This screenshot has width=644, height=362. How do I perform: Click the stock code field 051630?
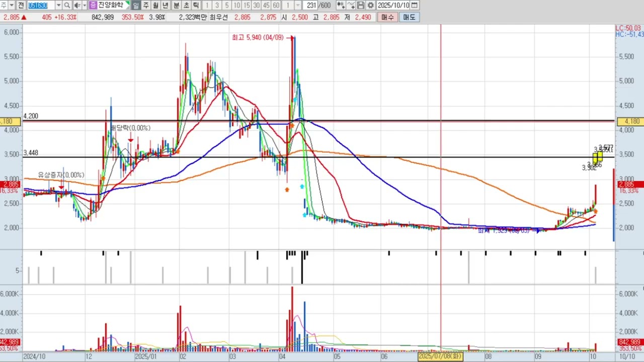[x=41, y=5]
